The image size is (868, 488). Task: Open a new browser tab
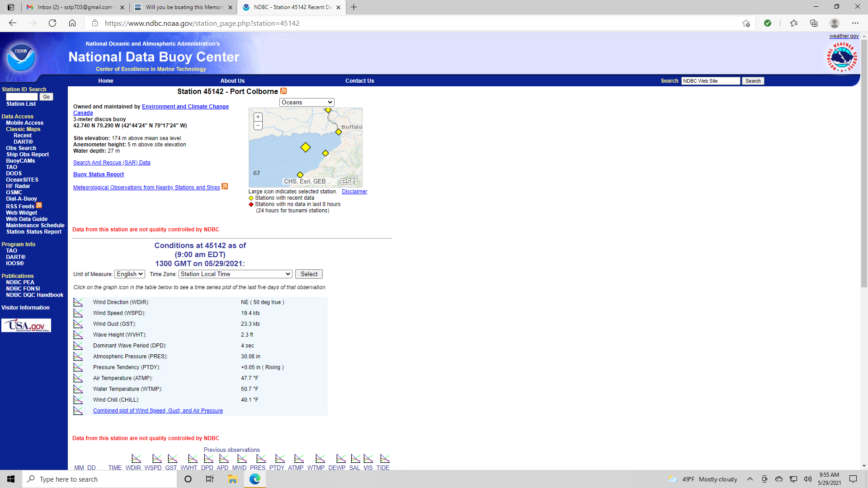click(x=354, y=7)
